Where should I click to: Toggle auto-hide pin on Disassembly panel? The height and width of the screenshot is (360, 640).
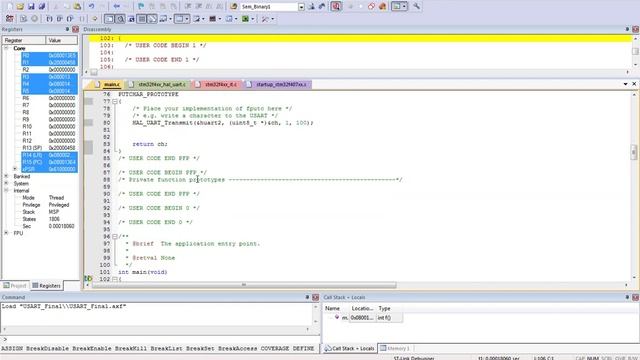pyautogui.click(x=627, y=29)
